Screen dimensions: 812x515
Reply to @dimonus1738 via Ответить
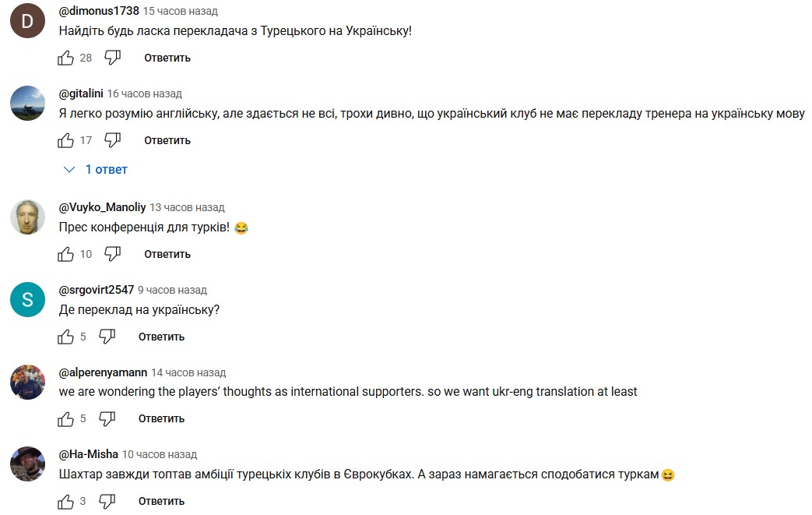(167, 58)
